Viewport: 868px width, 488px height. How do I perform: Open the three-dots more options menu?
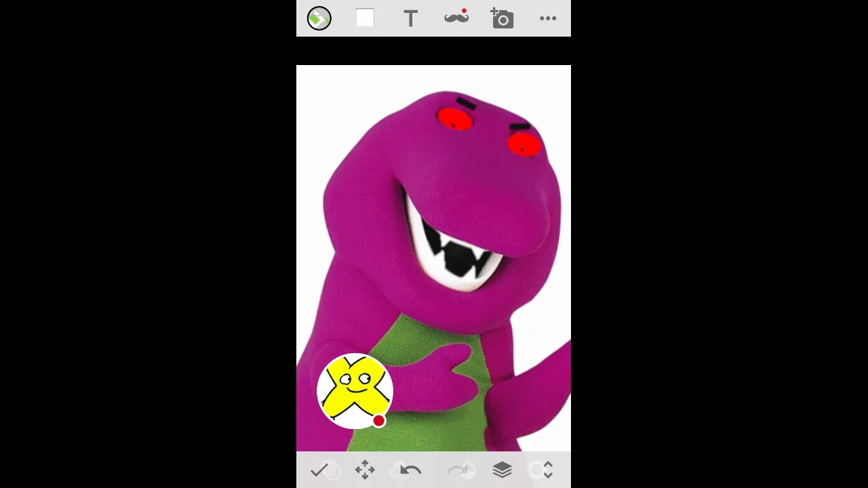(548, 18)
